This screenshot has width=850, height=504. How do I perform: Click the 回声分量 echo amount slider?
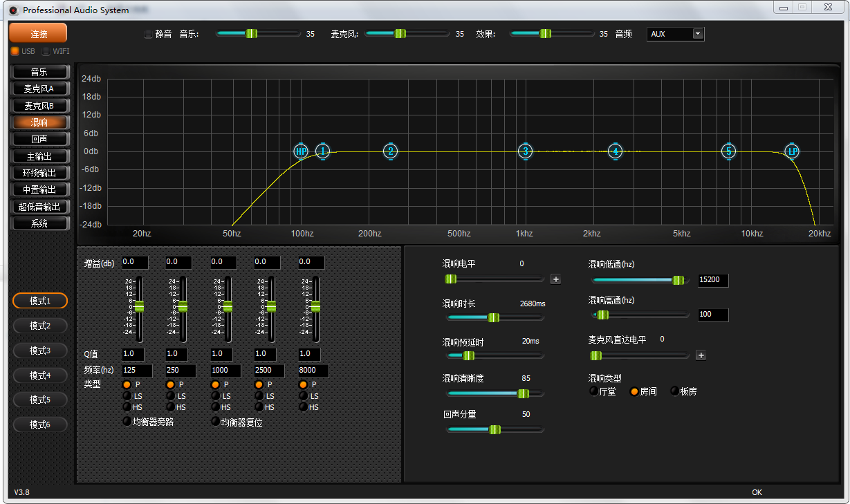[495, 429]
